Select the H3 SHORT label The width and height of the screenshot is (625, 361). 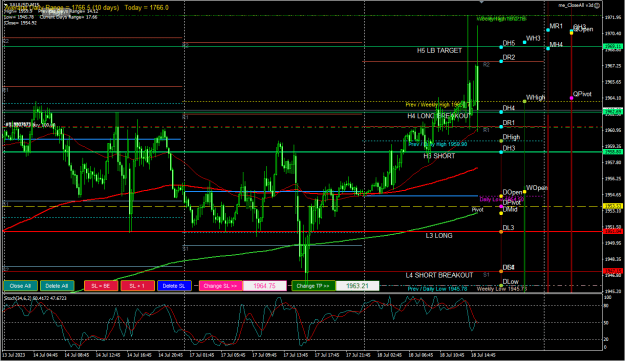(439, 156)
